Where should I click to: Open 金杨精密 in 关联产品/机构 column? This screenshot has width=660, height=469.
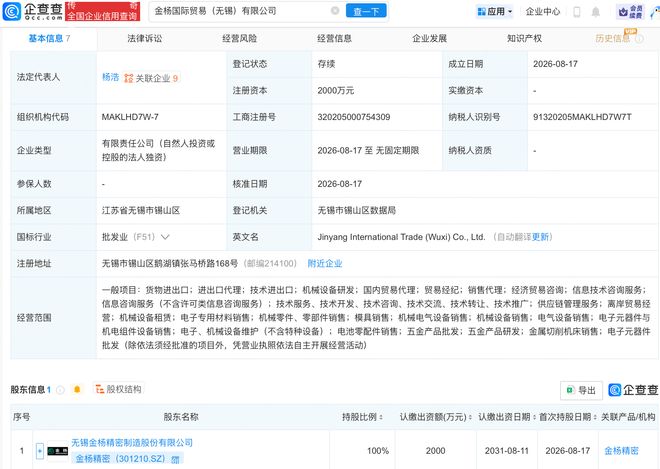click(621, 451)
